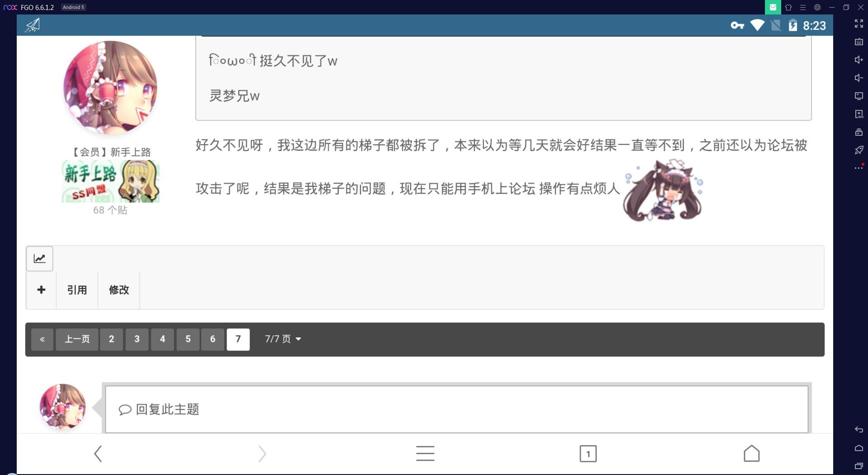Screen dimensions: 868x475
Task: Go to page 5 of thread
Action: click(x=188, y=339)
